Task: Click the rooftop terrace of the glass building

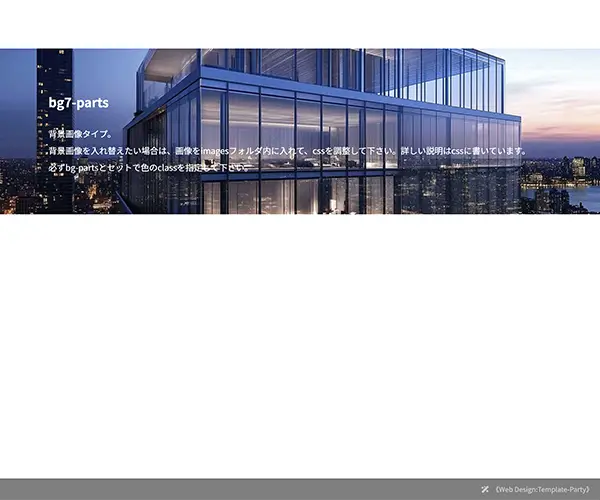Action: [170, 65]
